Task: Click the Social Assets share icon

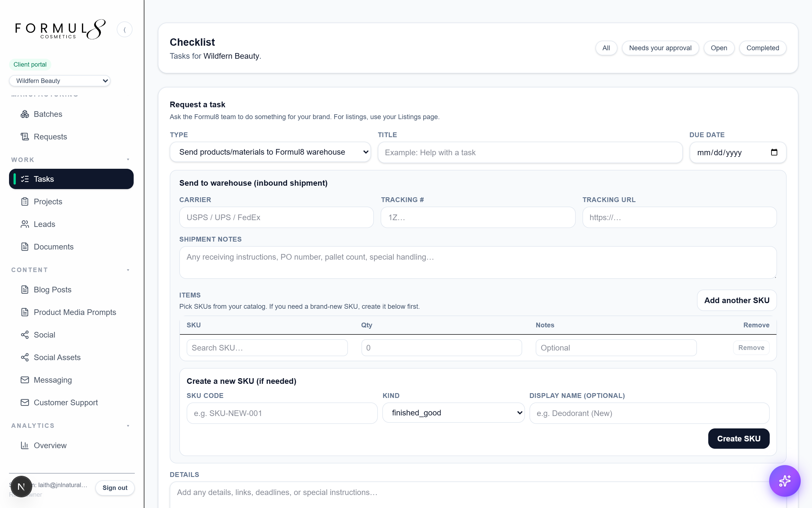Action: (x=25, y=357)
